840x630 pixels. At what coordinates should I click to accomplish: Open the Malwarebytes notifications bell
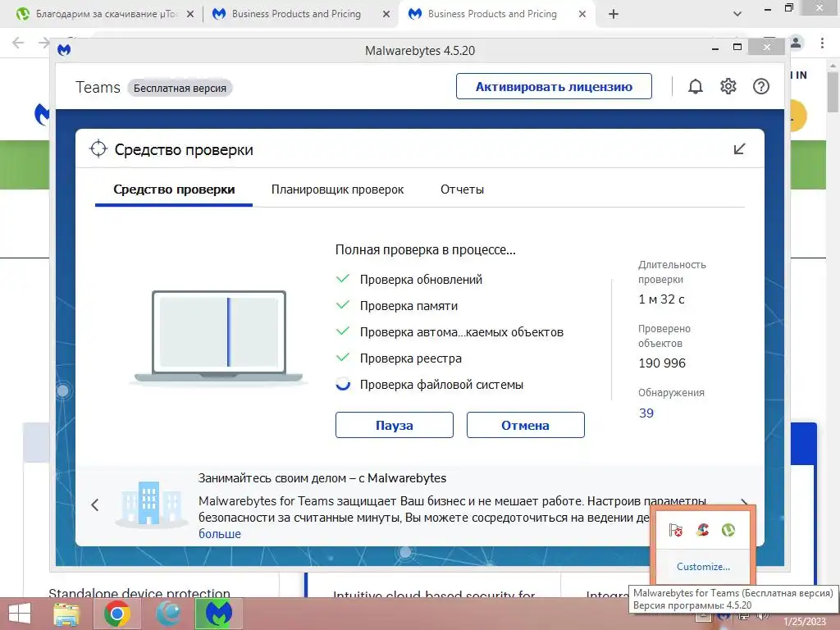click(695, 86)
